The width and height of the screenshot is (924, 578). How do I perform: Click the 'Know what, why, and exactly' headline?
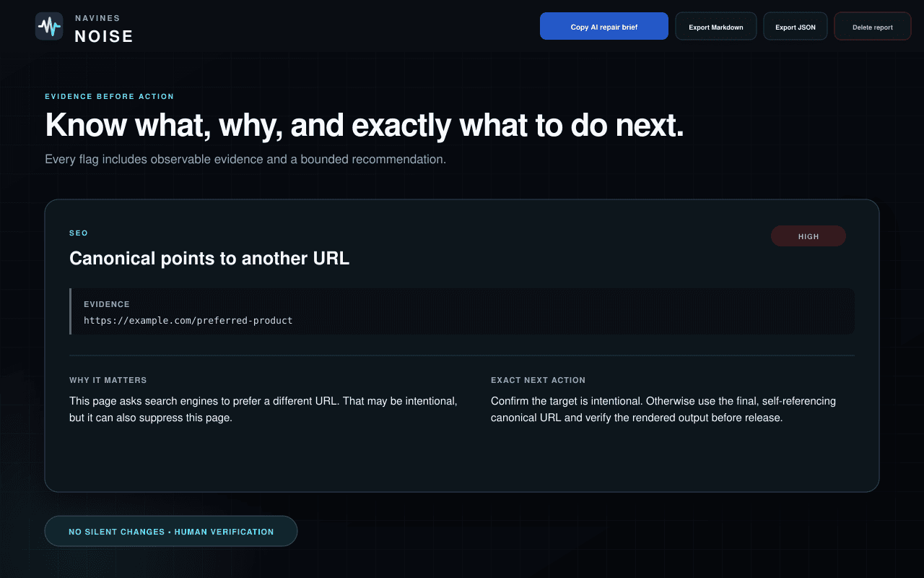(365, 125)
